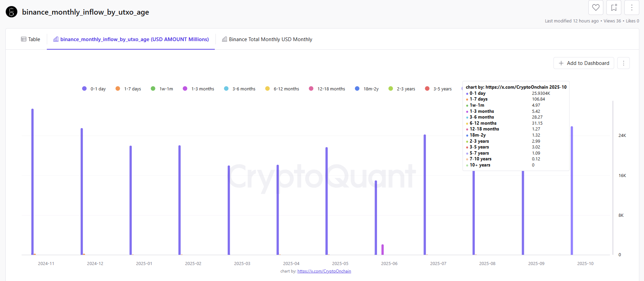Toggle the 1w-1m legend series
This screenshot has width=644, height=281.
point(162,89)
